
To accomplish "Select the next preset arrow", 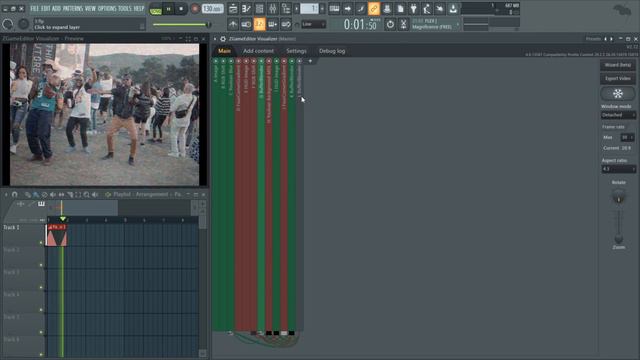I will pos(611,39).
